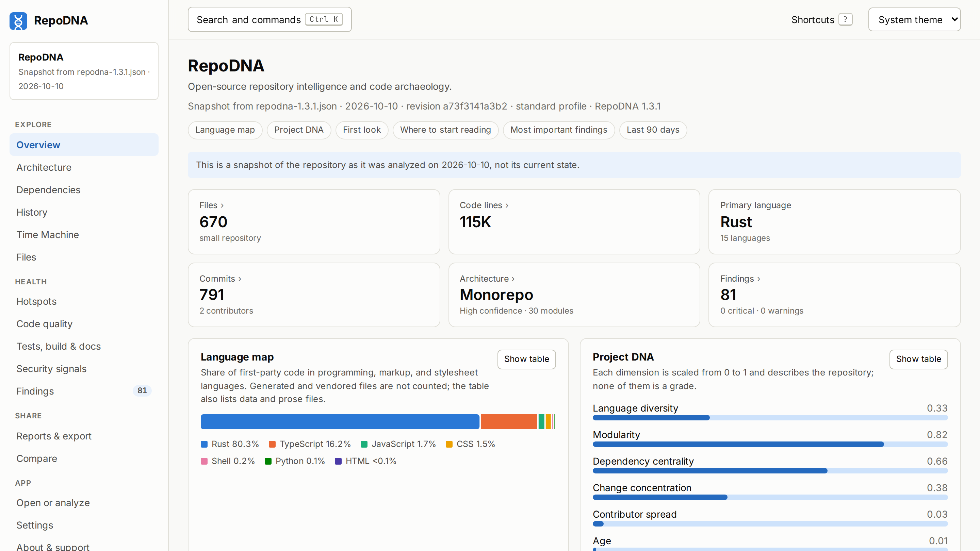Open Findings in the sidebar

point(84,391)
